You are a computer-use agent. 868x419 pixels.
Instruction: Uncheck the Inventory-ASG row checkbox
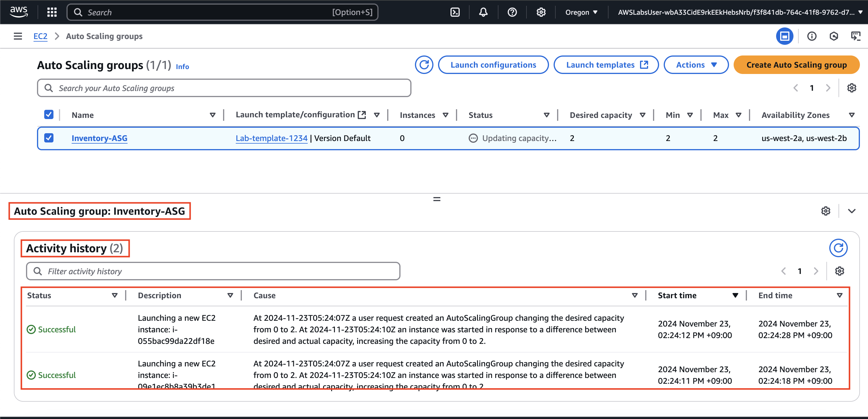49,138
